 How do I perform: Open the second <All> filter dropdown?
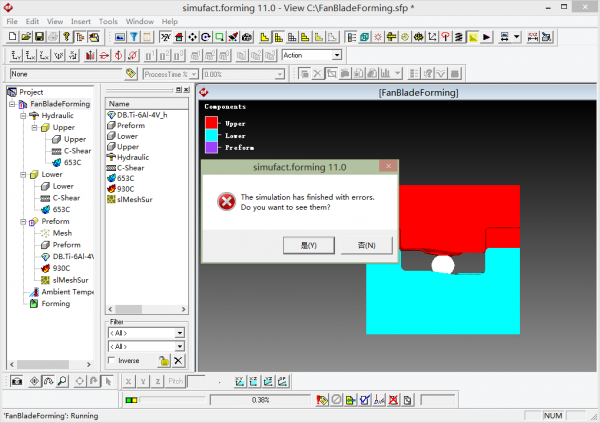(179, 346)
